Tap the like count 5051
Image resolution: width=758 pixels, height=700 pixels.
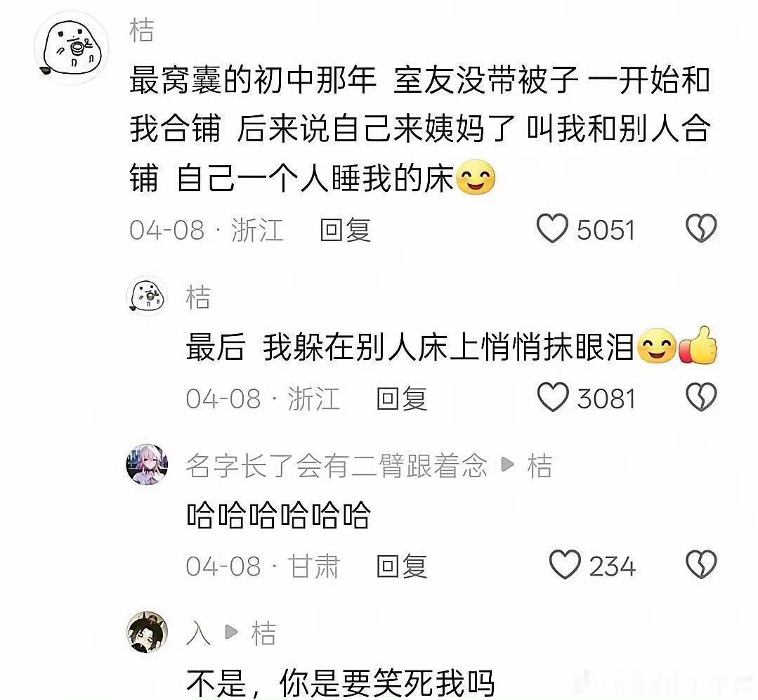tap(606, 230)
